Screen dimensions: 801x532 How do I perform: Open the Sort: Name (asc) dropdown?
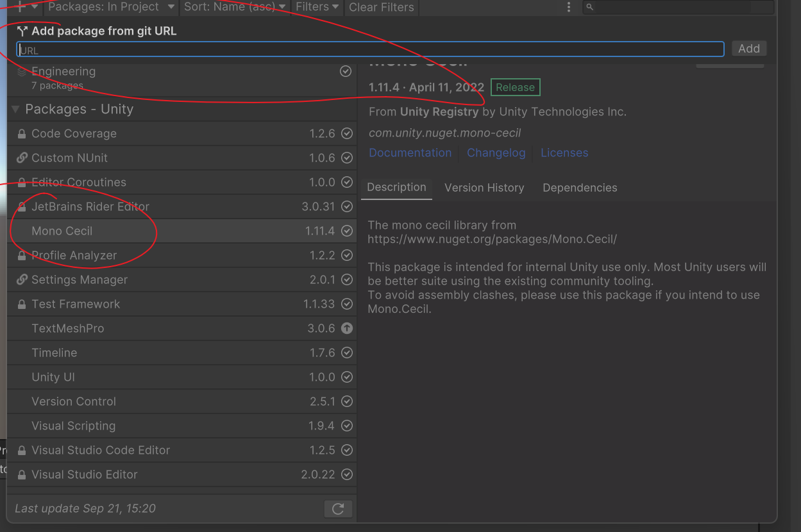click(x=235, y=7)
